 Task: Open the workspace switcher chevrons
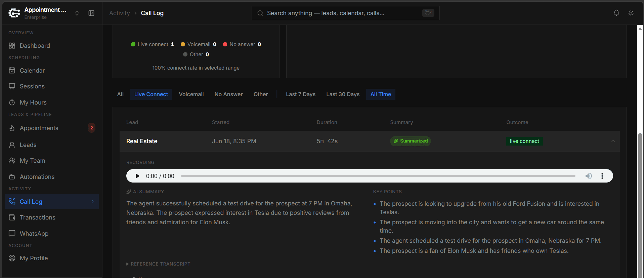[x=77, y=13]
